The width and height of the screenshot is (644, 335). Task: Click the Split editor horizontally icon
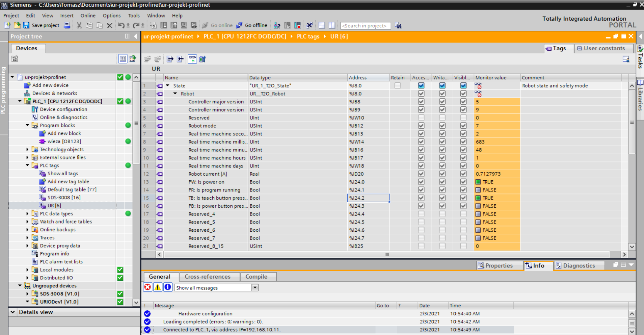point(322,25)
